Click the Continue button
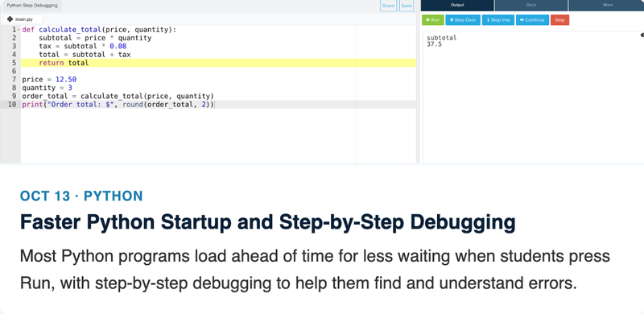Screen dimensions: 644x314 [532, 20]
